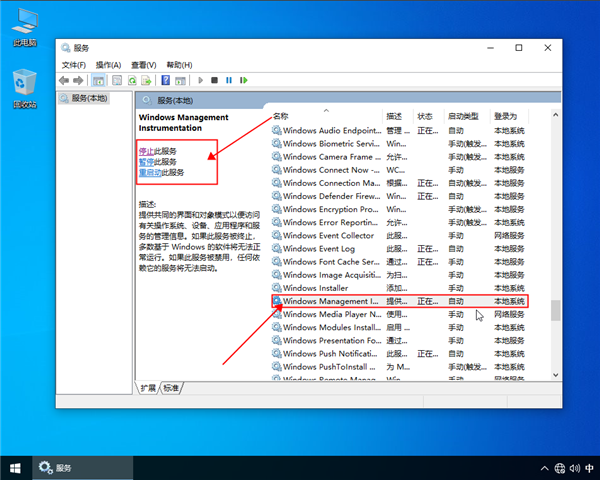Sort by the 名称 column header
The height and width of the screenshot is (480, 600).
pos(281,116)
